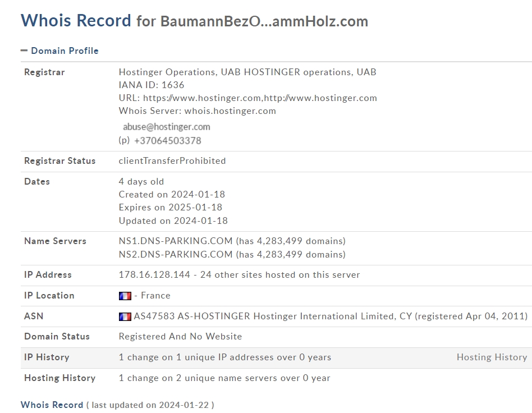Click the Registrar Status row label
Image resolution: width=532 pixels, height=413 pixels.
click(59, 161)
